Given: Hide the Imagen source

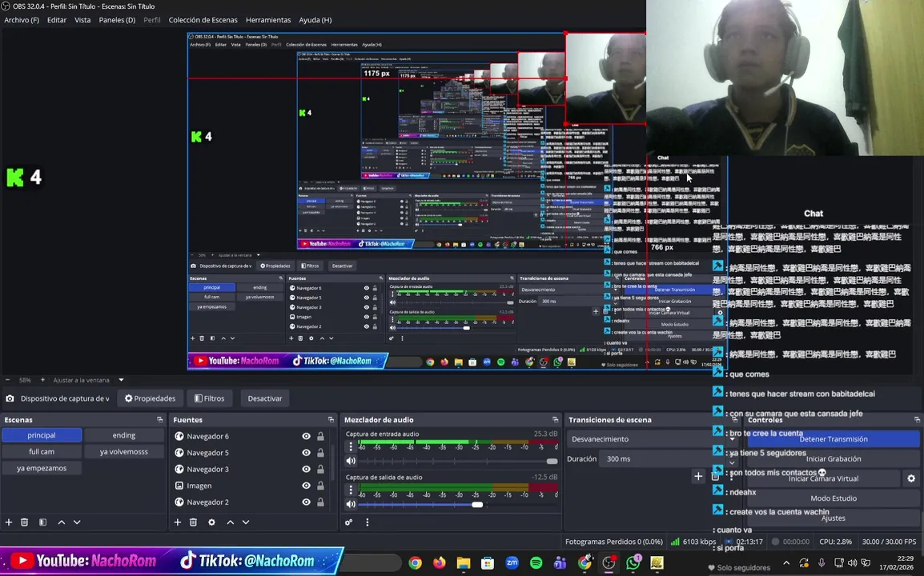Looking at the screenshot, I should pos(307,486).
